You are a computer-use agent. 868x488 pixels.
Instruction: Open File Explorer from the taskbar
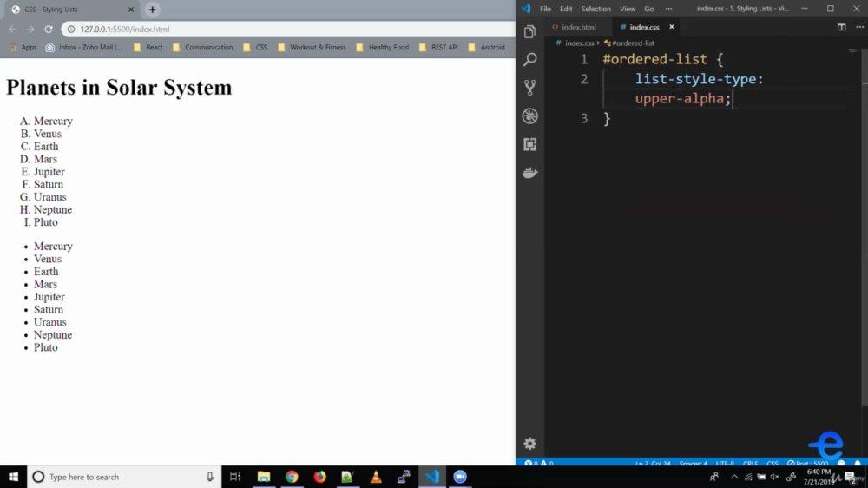pos(264,477)
